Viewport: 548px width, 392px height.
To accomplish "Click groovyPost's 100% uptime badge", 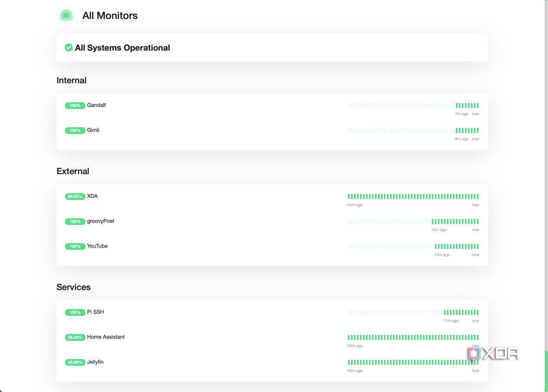I will point(75,222).
